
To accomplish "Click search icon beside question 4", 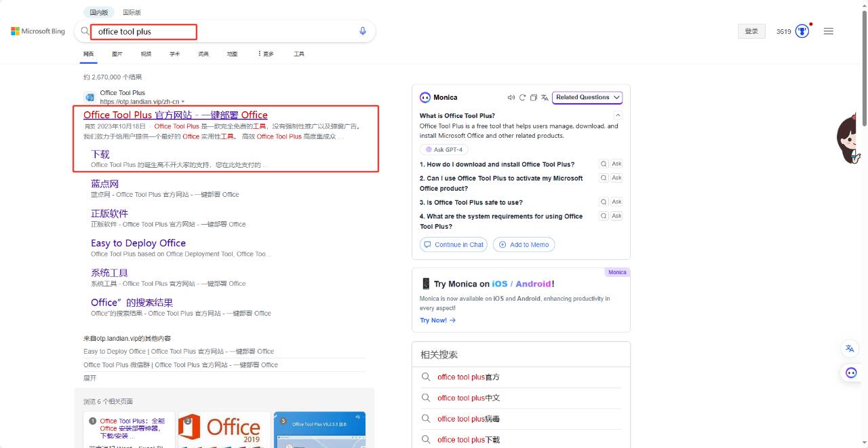I will 604,216.
